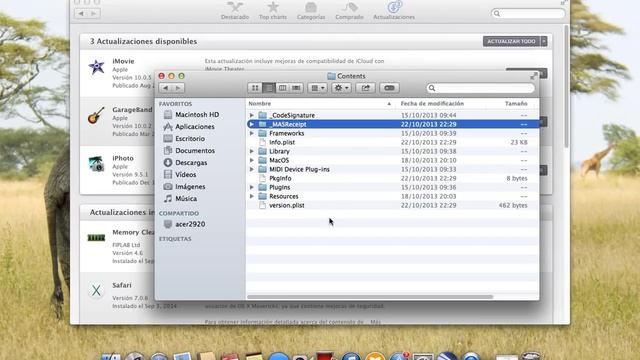Image resolution: width=640 pixels, height=360 pixels.
Task: Switch Finder to column view
Action: pos(282,88)
